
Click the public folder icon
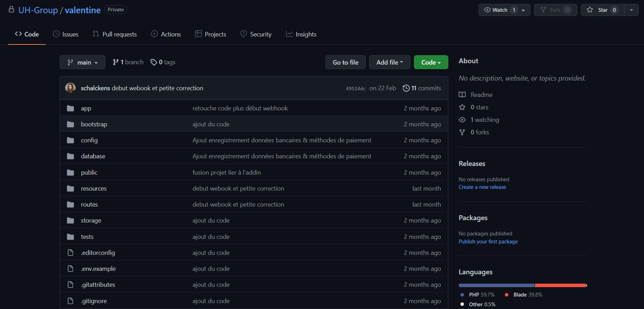(x=70, y=173)
